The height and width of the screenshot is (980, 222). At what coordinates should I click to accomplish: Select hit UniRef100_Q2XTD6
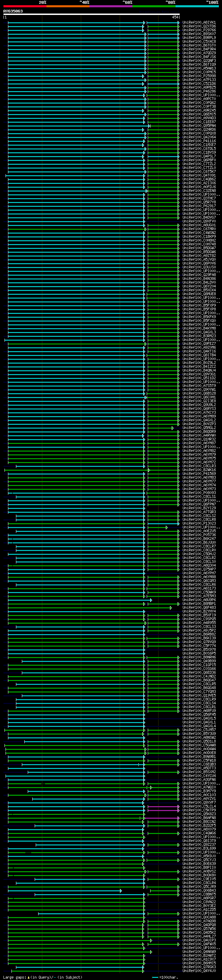(x=199, y=26)
